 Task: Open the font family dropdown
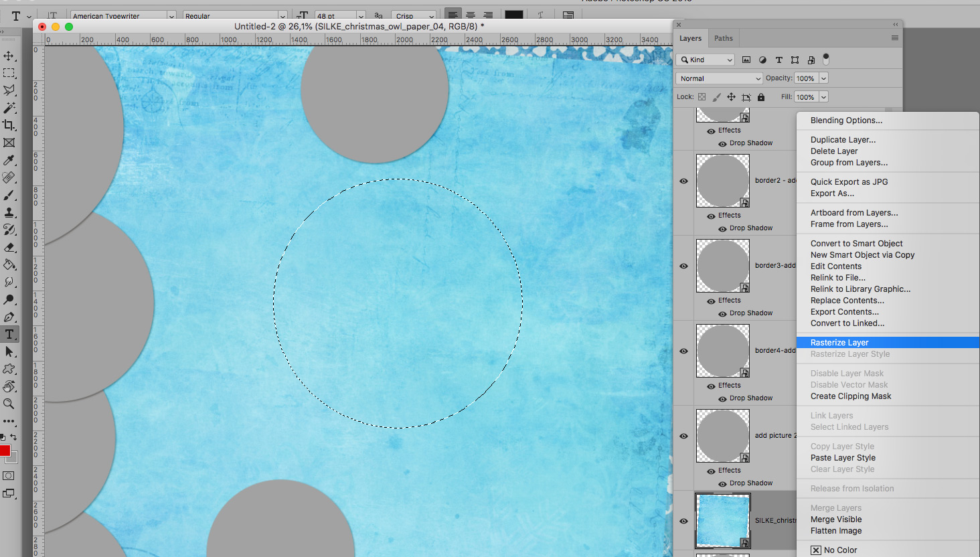171,16
